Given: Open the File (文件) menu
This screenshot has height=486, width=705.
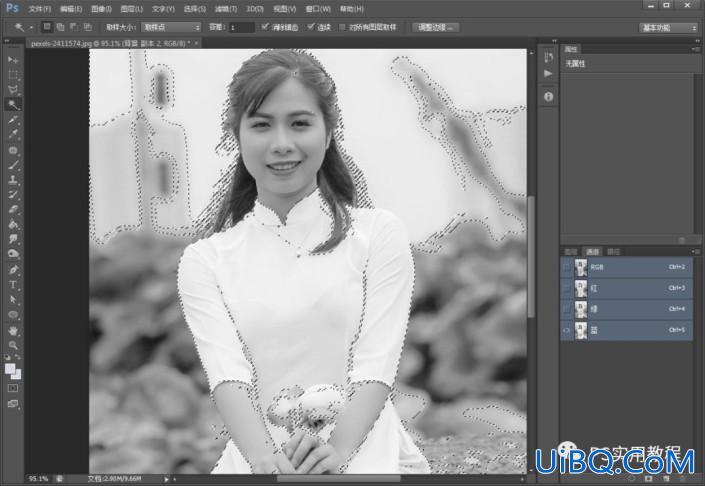Looking at the screenshot, I should (x=40, y=9).
